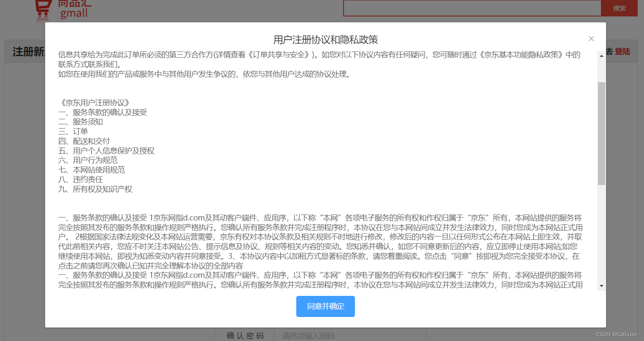The width and height of the screenshot is (644, 341).
Task: Click the 请再次输入密码 field
Action: click(x=350, y=336)
